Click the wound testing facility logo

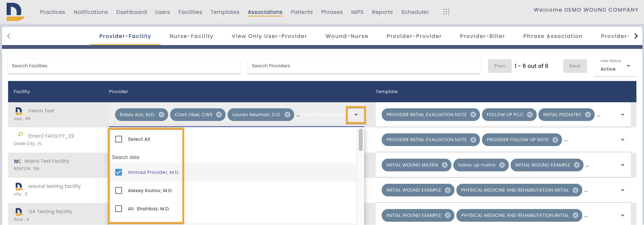(x=19, y=186)
